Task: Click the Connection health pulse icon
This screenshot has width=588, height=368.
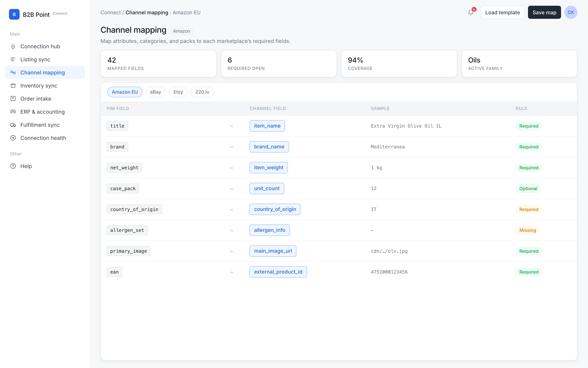Action: pyautogui.click(x=13, y=138)
